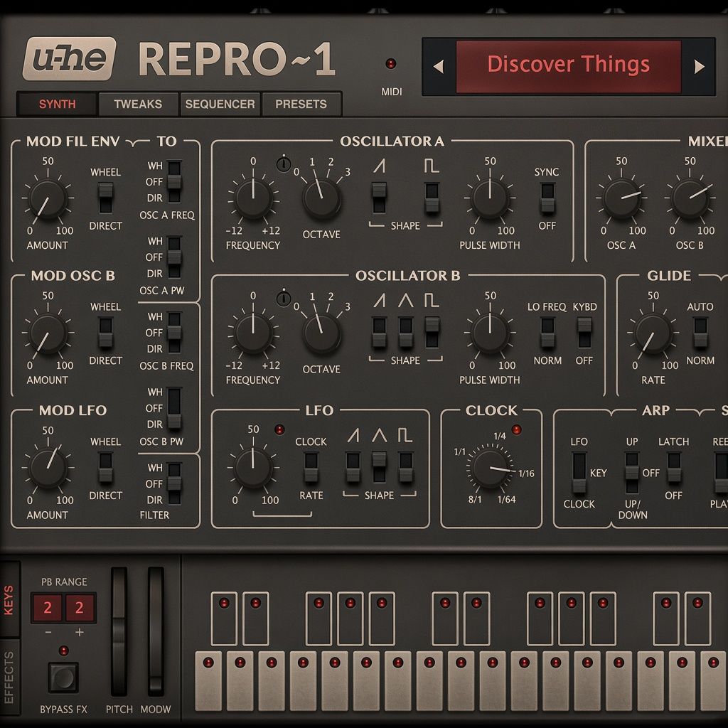Viewport: 728px width, 728px height.
Task: Toggle Oscillator A sawtooth shape switch
Action: 379,198
